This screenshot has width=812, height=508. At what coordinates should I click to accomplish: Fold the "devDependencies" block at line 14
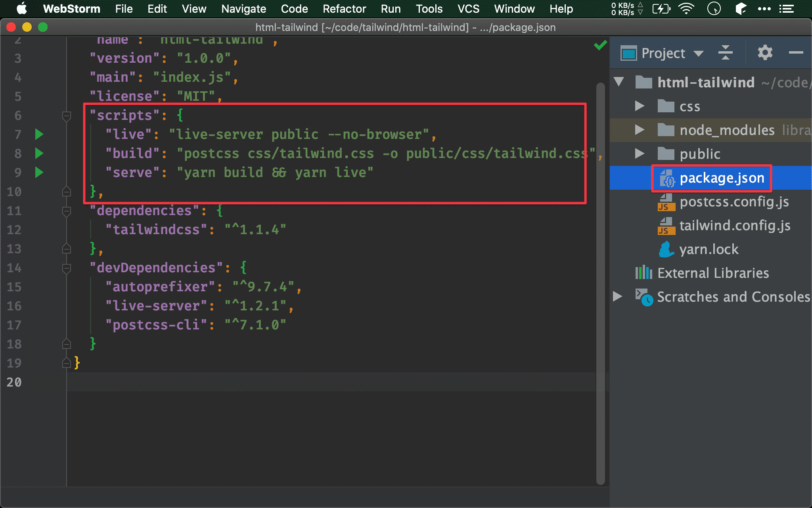point(67,268)
